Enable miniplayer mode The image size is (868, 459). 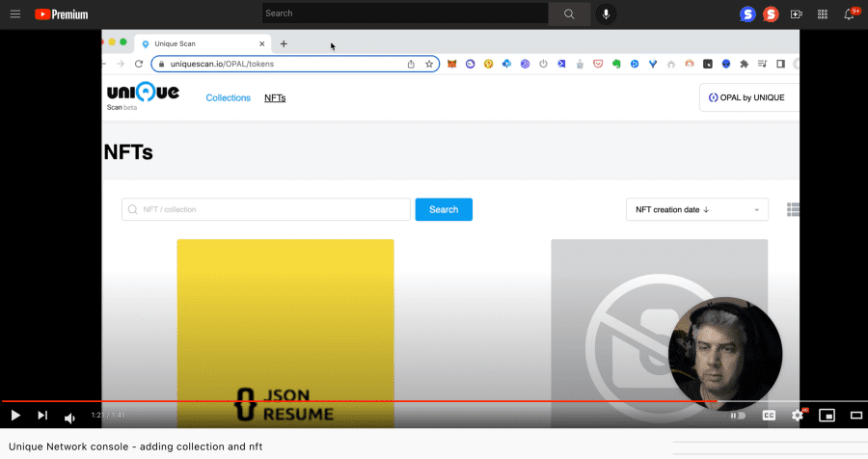point(827,416)
